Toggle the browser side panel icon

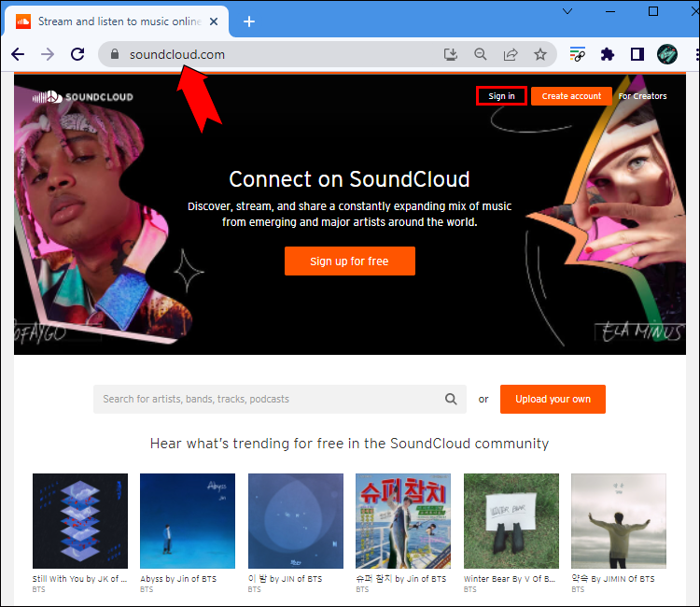pyautogui.click(x=637, y=54)
